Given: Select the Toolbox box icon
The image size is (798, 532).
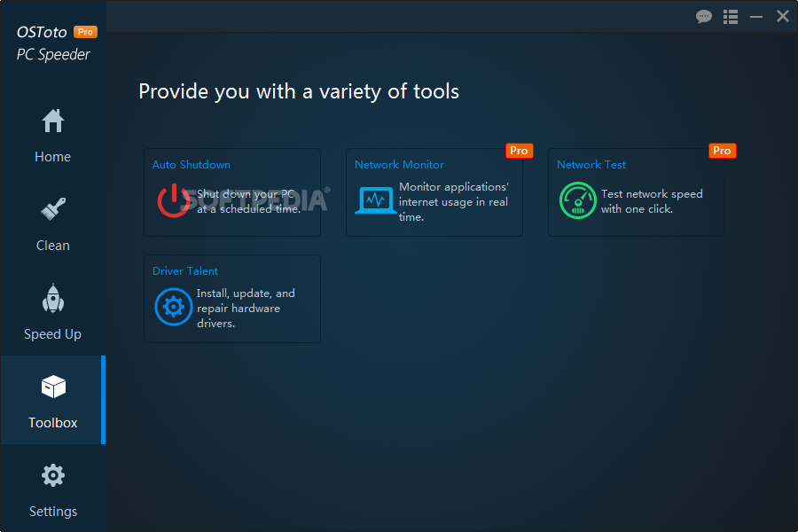Looking at the screenshot, I should [53, 387].
